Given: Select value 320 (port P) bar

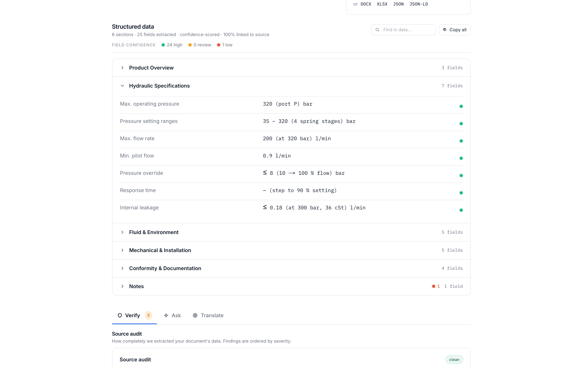Looking at the screenshot, I should tap(287, 104).
